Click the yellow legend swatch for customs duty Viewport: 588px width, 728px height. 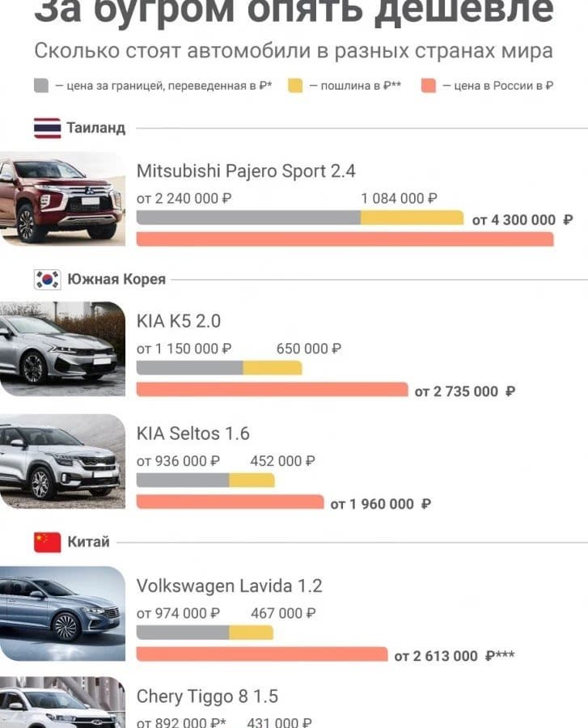pos(295,86)
